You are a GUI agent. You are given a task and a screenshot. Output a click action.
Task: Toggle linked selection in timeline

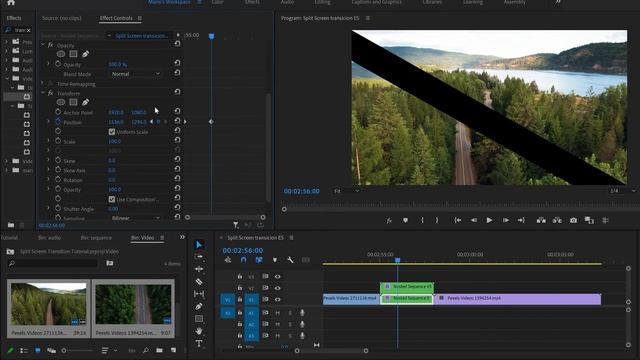pos(259,260)
